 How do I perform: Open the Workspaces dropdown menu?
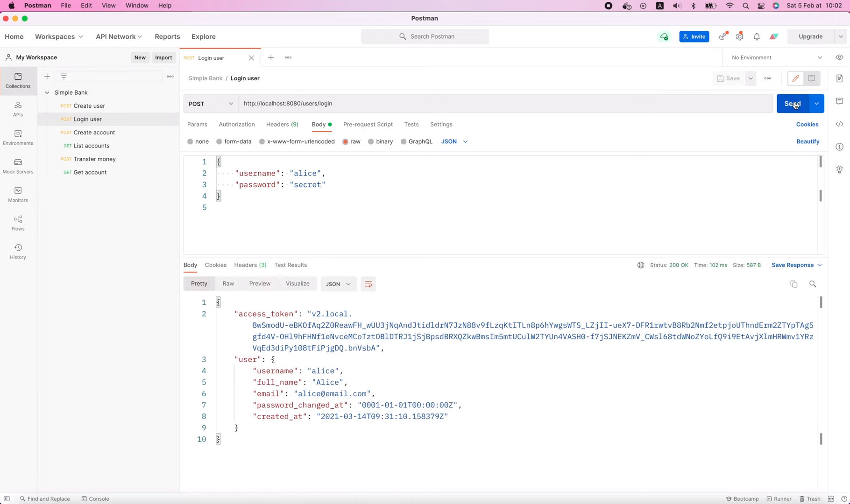click(x=59, y=36)
